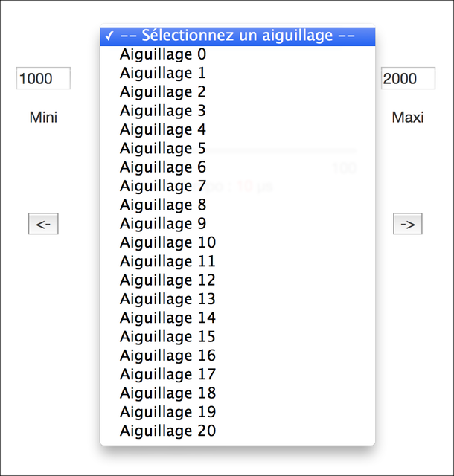The height and width of the screenshot is (476, 454).
Task: Pick Aiguillage 3 in the dropdown
Action: pyautogui.click(x=237, y=111)
